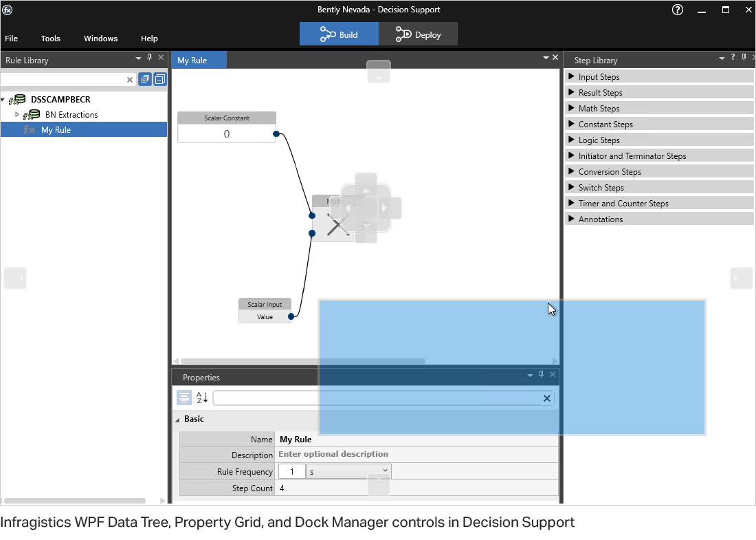Screen dimensions: 756x540
Task: Click the fx application icon in title bar
Action: click(x=8, y=10)
